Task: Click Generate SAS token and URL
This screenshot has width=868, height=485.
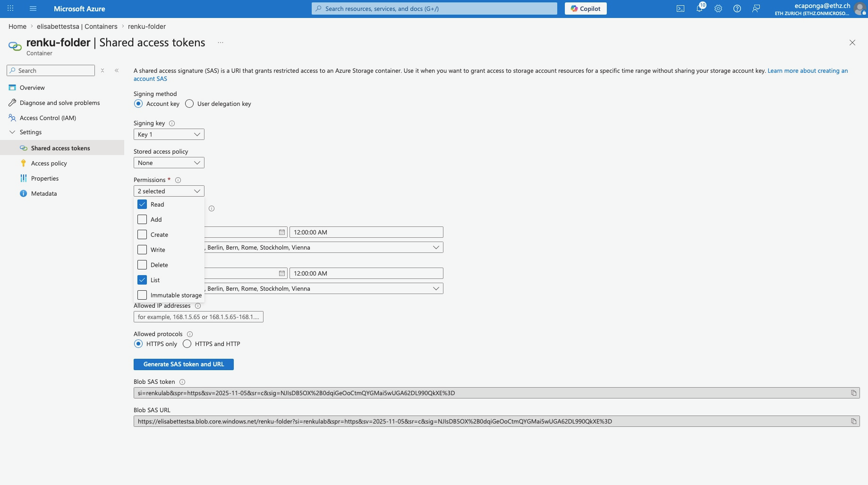Action: pos(184,364)
